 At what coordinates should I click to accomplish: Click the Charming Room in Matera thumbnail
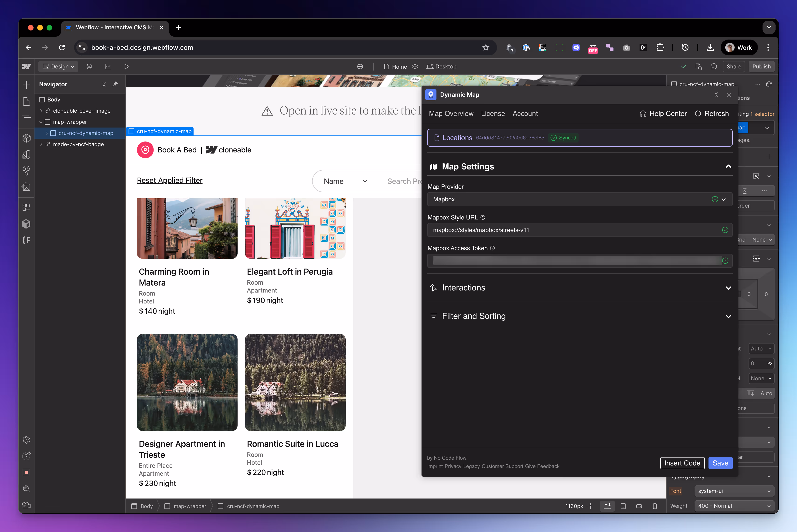[187, 228]
